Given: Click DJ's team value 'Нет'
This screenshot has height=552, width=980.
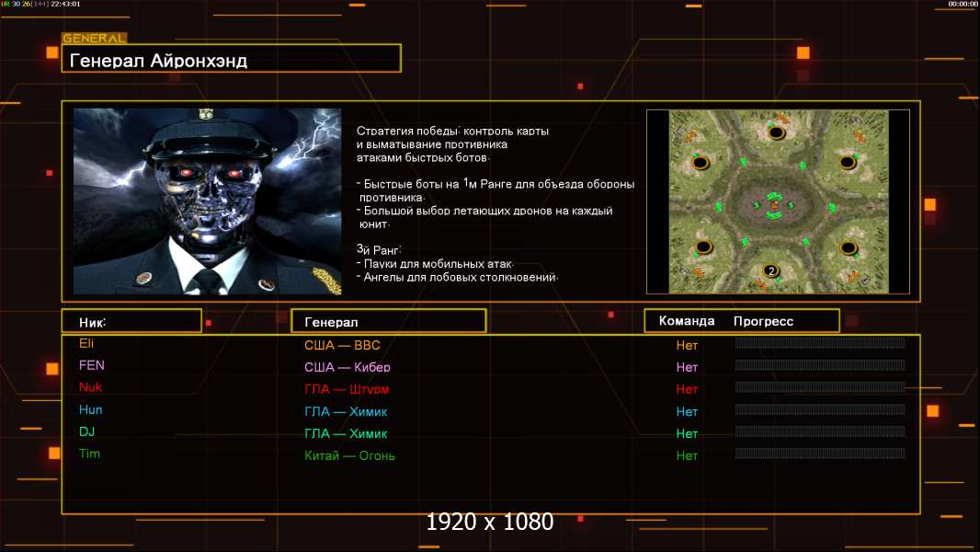Looking at the screenshot, I should (686, 433).
